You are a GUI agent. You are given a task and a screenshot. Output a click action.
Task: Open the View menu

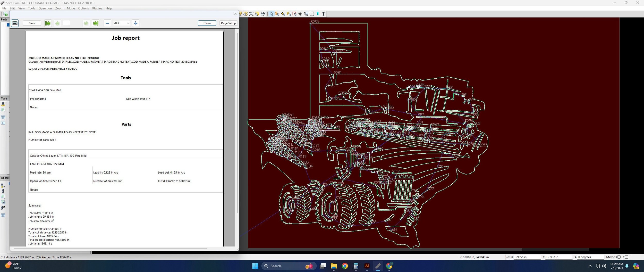coord(21,8)
